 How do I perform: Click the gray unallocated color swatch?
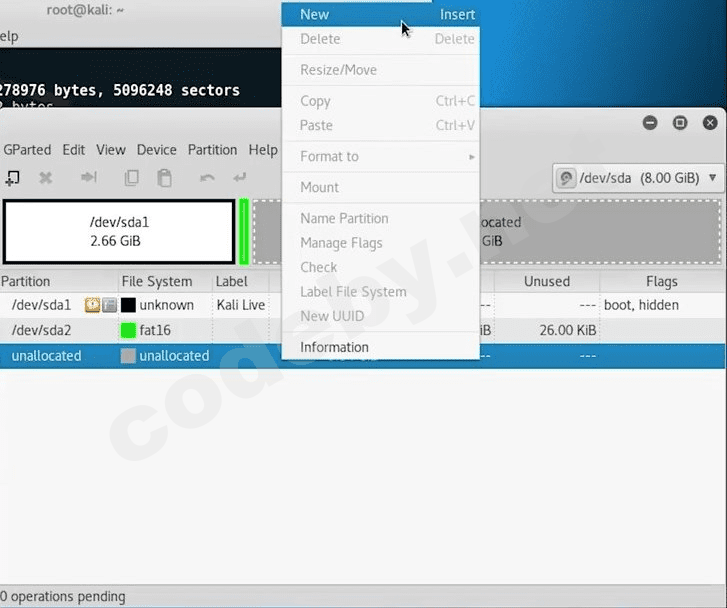128,356
